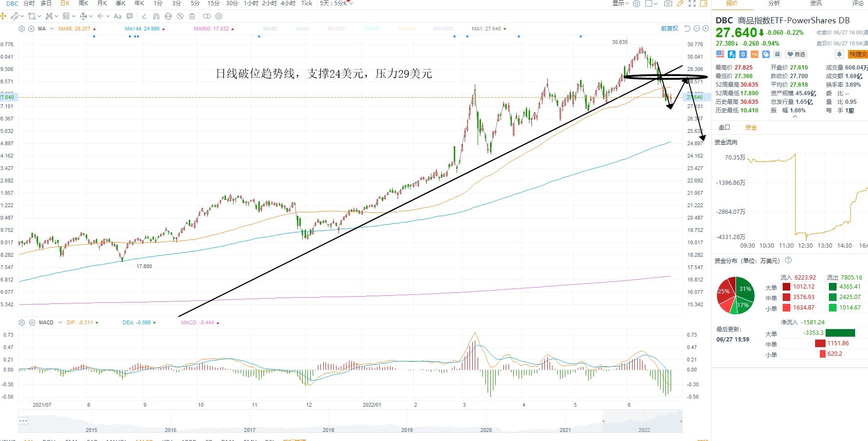Viewport: 868px width, 441px height.
Task: Select the rectangle shape drawing tool
Action: [x=31, y=16]
